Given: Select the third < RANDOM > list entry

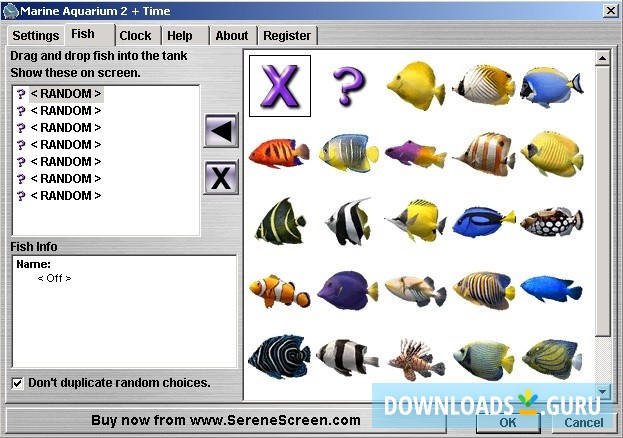Looking at the screenshot, I should [x=66, y=128].
